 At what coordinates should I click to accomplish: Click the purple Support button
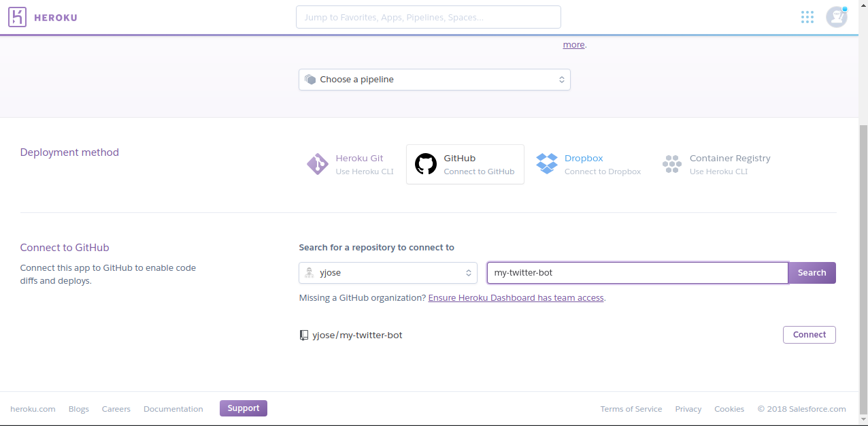(244, 408)
